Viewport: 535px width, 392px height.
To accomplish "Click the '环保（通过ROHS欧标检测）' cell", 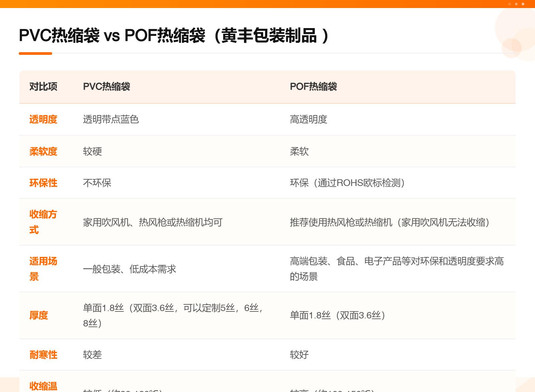I will (348, 183).
